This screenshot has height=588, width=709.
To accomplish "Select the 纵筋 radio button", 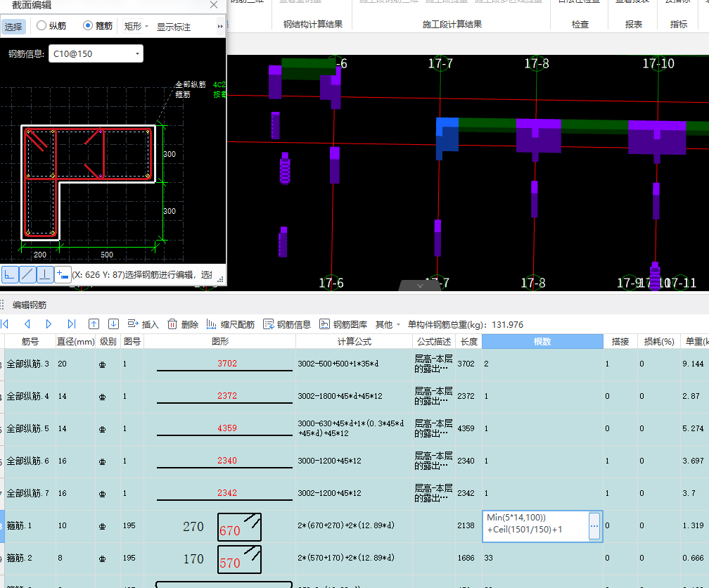I will pyautogui.click(x=41, y=26).
